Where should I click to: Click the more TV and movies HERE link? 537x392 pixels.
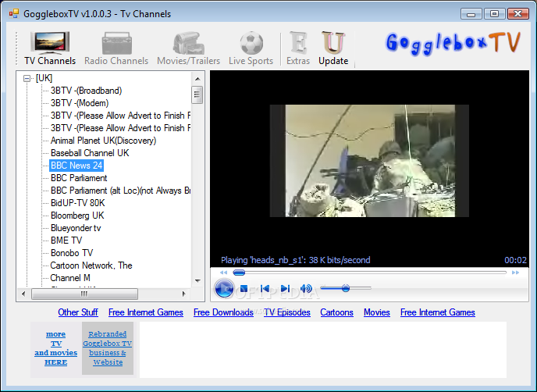[56, 348]
